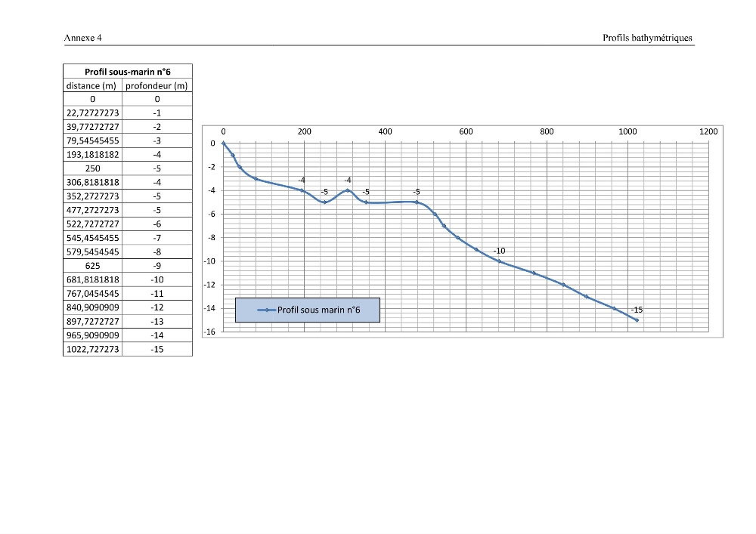Viewport: 756px width, 534px height.
Task: Select the distance cell reading '250'
Action: pyautogui.click(x=92, y=168)
